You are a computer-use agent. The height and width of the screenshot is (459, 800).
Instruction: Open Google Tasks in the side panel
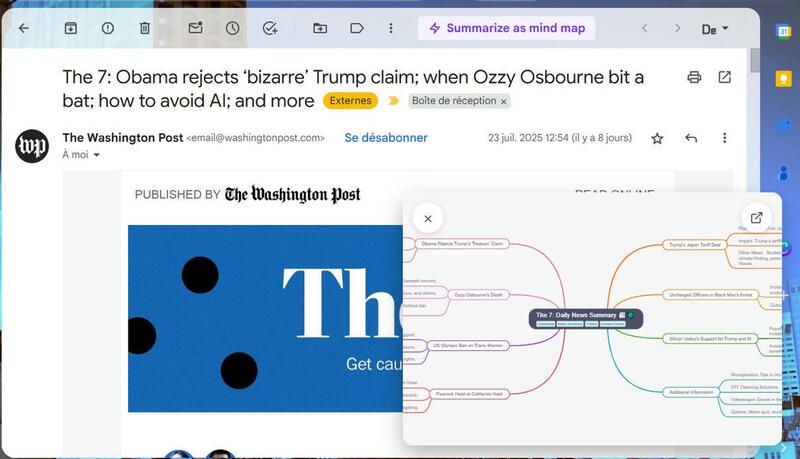coord(783,125)
